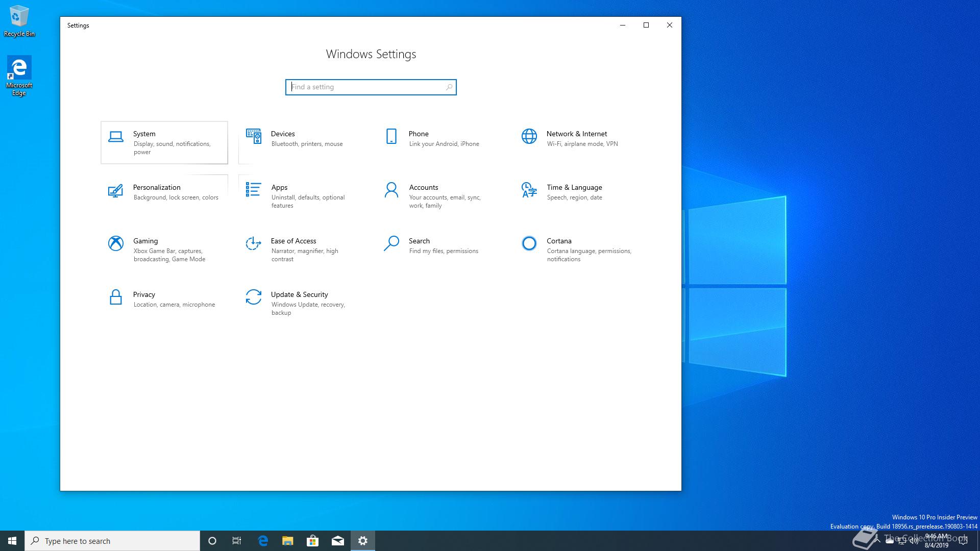Open Task View from taskbar
The width and height of the screenshot is (980, 551).
[237, 541]
